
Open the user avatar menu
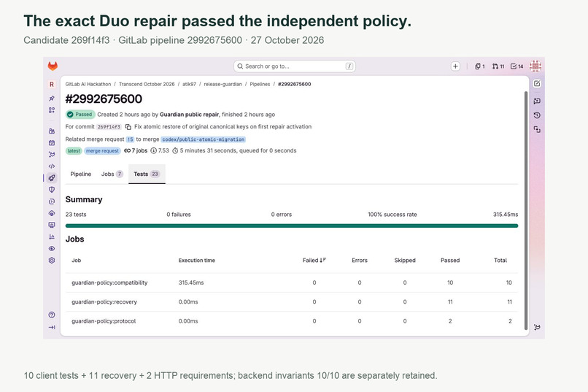pyautogui.click(x=535, y=66)
